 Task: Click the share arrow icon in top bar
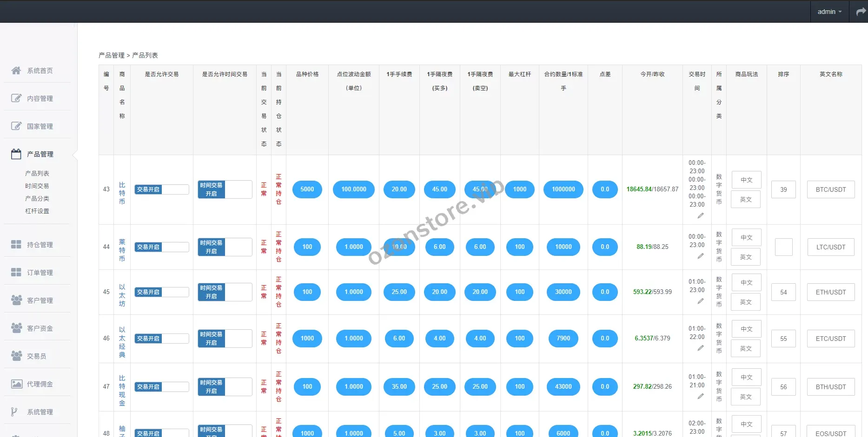click(861, 12)
